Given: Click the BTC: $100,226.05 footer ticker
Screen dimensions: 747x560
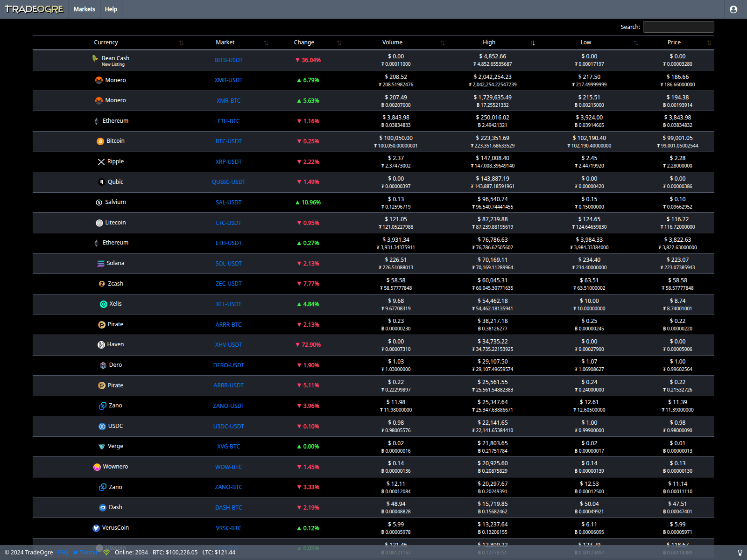Looking at the screenshot, I should point(175,553).
